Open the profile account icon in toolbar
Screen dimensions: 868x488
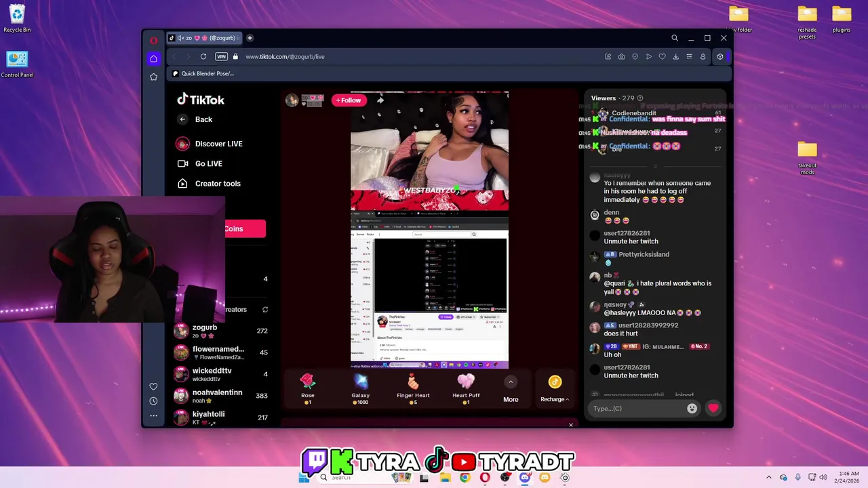(x=703, y=56)
